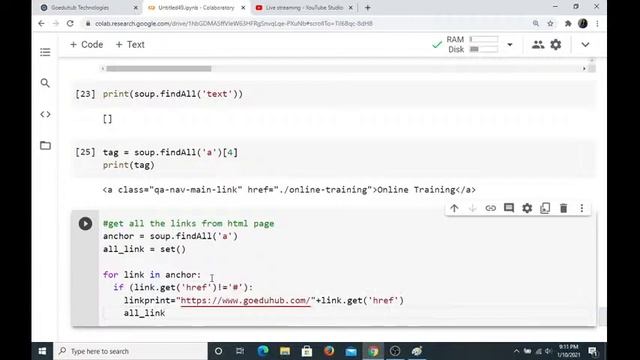Delete the cell with trash icon

pyautogui.click(x=564, y=208)
